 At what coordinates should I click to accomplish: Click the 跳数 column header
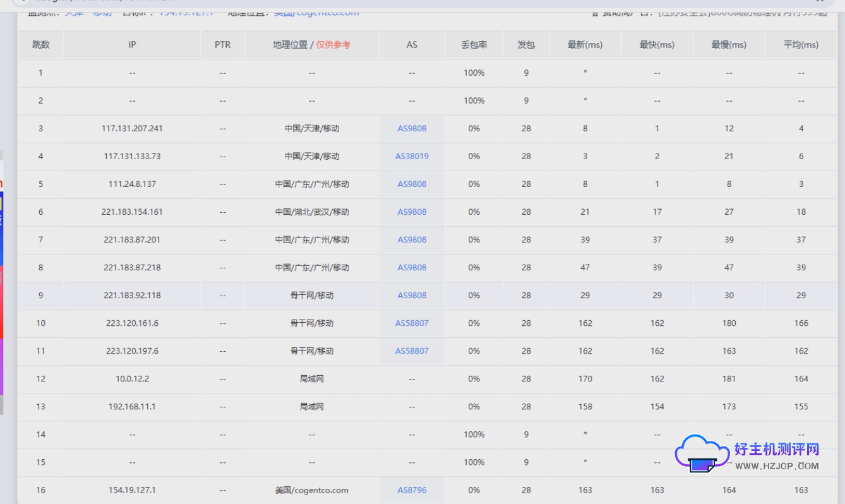click(x=40, y=44)
